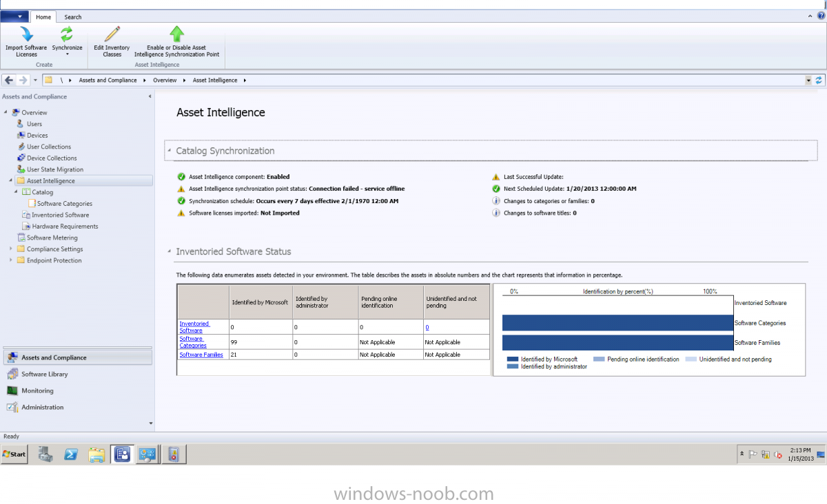827x504 pixels.
Task: Click the warning icon beside Software licenses imported
Action: 181,213
